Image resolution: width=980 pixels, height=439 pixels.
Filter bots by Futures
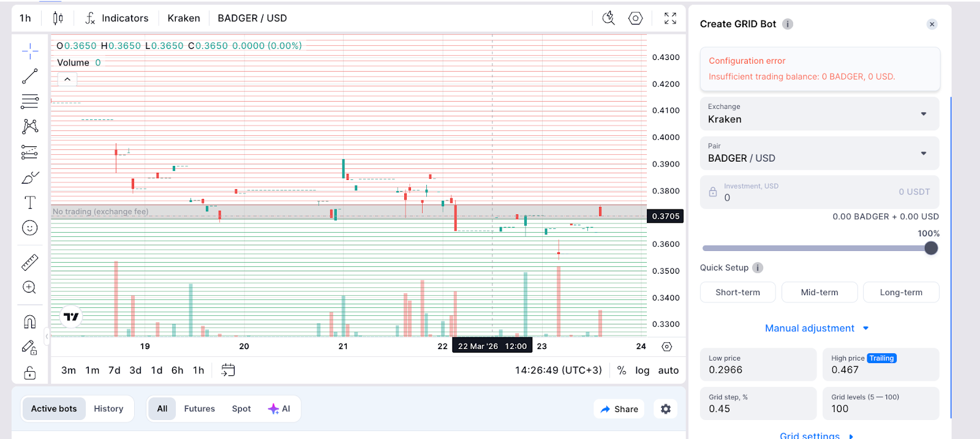click(200, 409)
